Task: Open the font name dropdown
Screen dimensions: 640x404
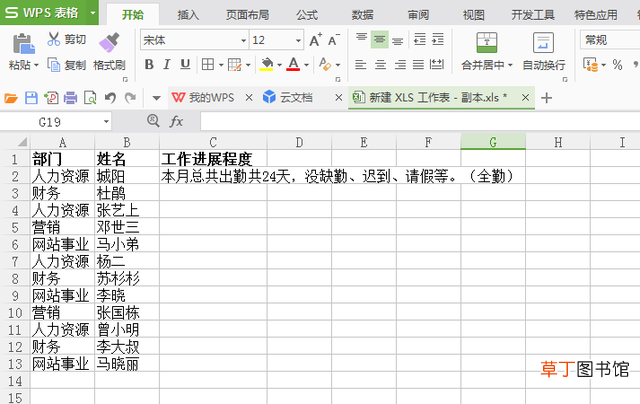Action: pos(243,40)
